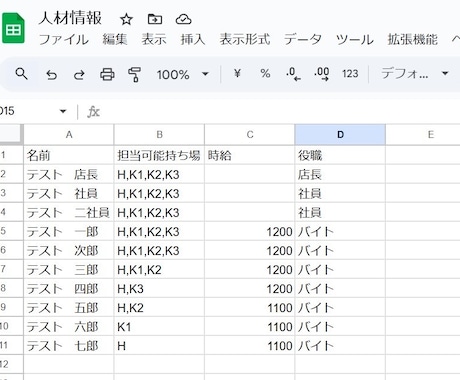Select column A header
The width and height of the screenshot is (460, 380).
click(69, 135)
